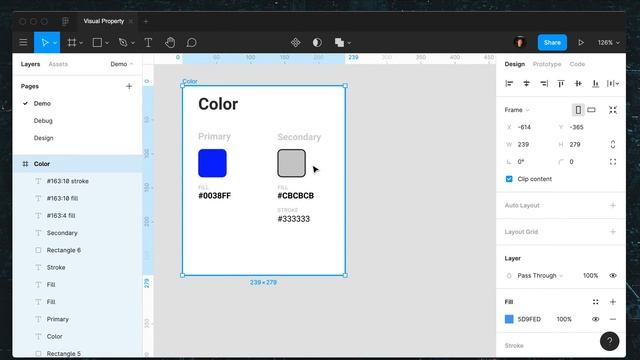Select the blue Primary square on canvas
Screen dimensions: 640x360
click(x=212, y=163)
